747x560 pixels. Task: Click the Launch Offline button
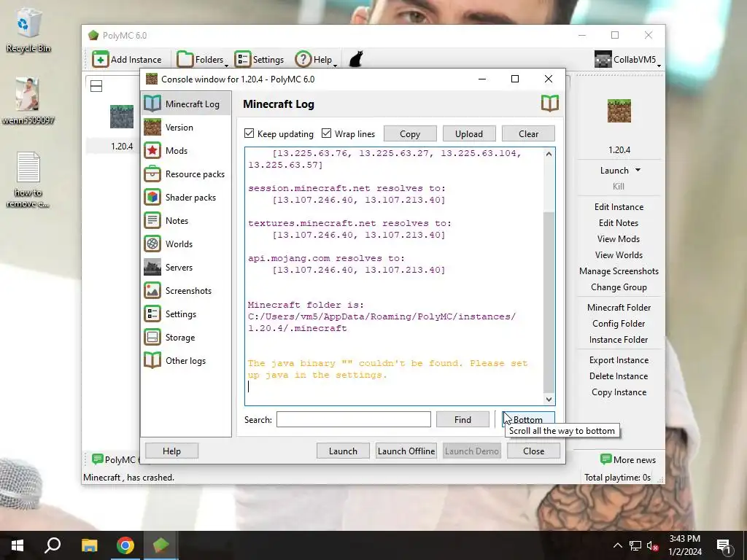(x=406, y=451)
